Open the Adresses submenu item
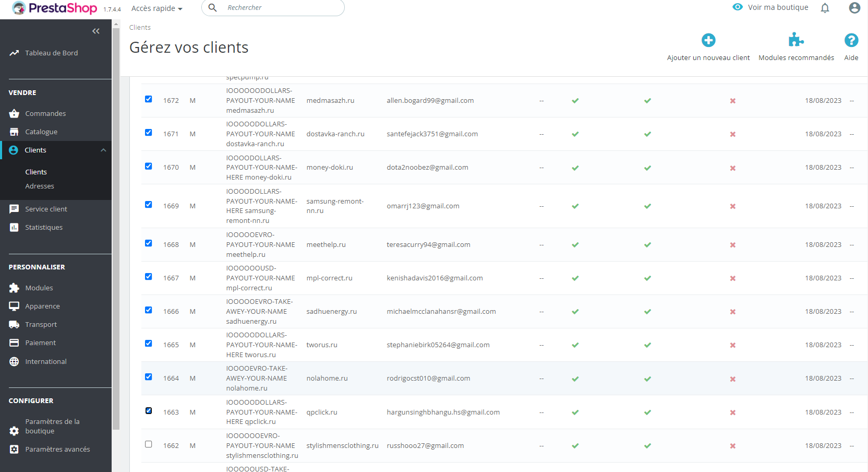The width and height of the screenshot is (868, 472). 40,186
